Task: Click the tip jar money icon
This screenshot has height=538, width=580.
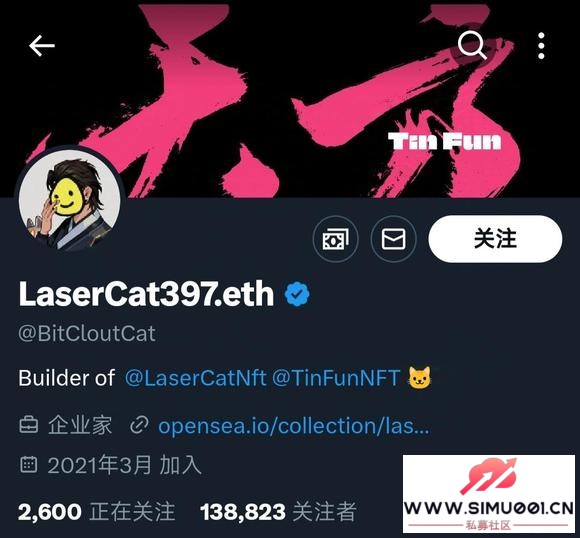Action: pos(335,239)
